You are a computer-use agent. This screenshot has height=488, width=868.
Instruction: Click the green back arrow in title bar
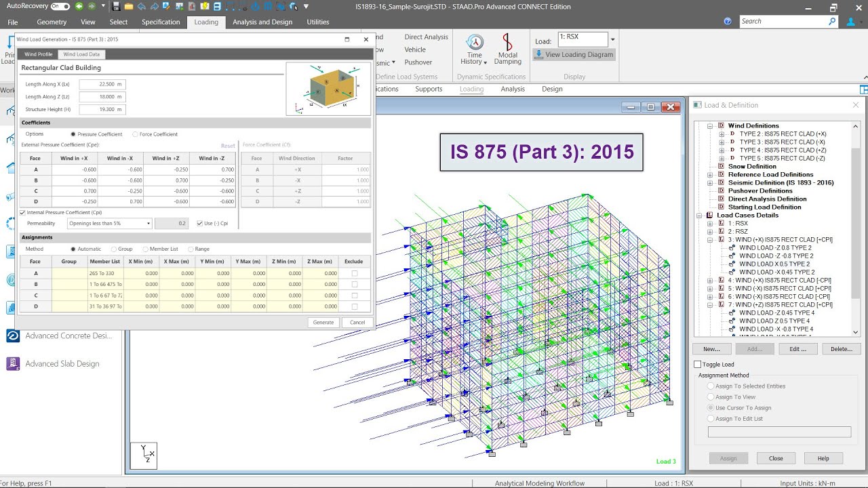pyautogui.click(x=79, y=7)
